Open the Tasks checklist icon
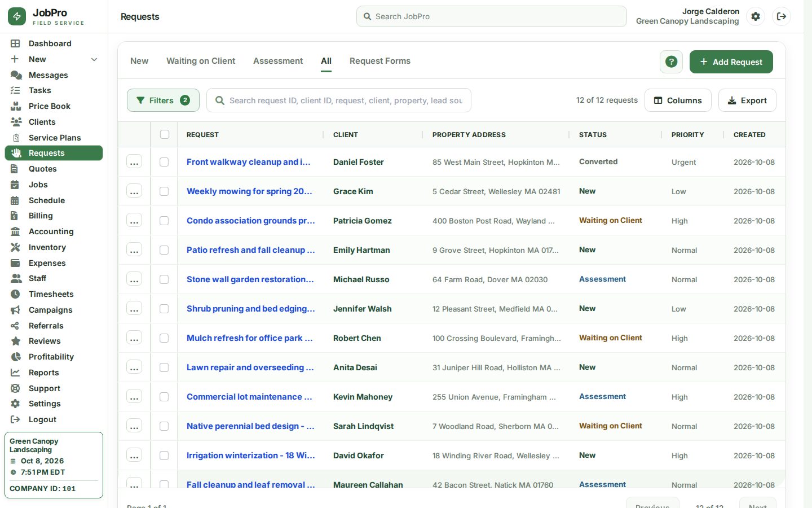 pos(15,90)
